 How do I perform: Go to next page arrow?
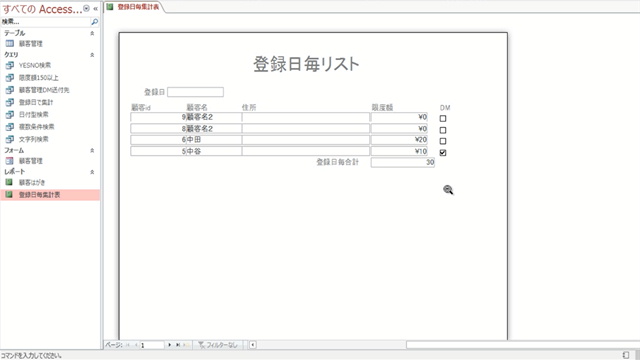(x=170, y=345)
